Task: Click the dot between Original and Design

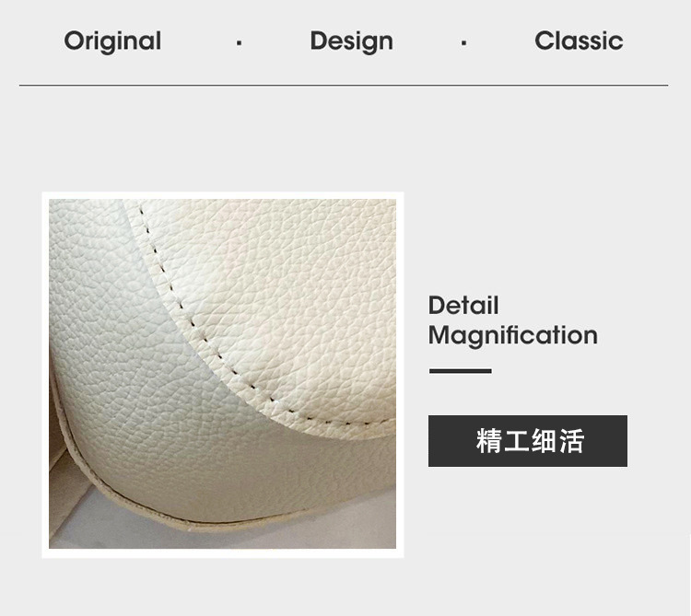Action: (x=239, y=42)
